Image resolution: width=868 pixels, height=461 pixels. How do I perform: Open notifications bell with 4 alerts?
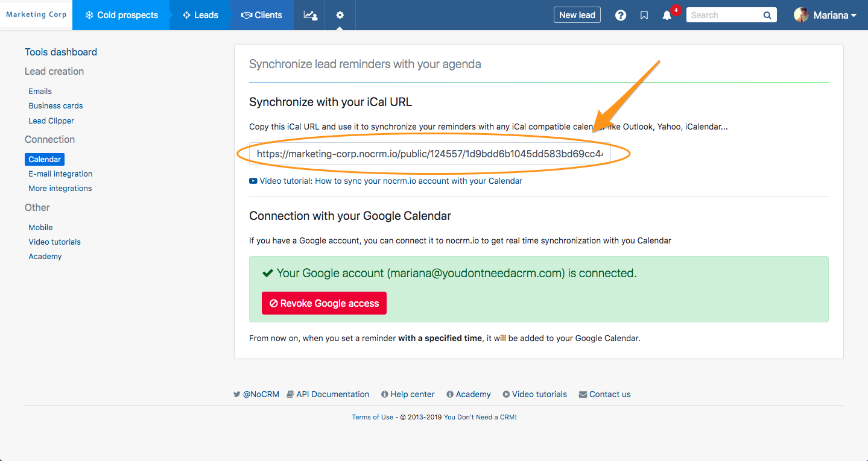tap(667, 16)
